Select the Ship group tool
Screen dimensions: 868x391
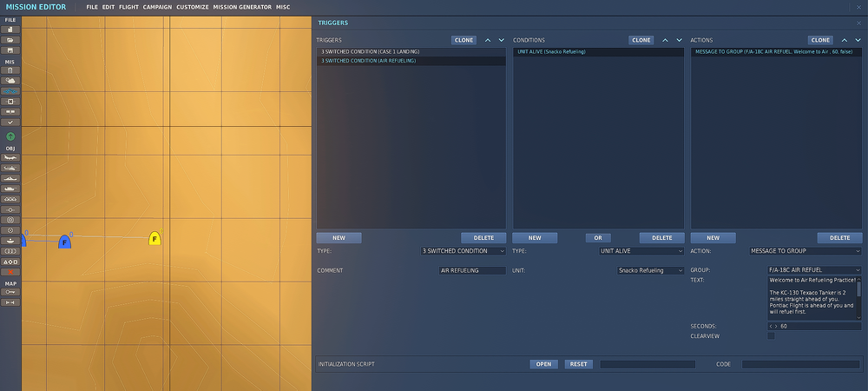(x=10, y=179)
